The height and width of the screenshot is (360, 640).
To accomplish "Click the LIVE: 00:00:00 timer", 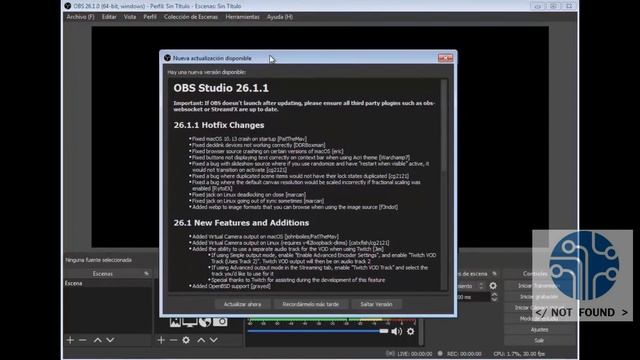I will 415,354.
